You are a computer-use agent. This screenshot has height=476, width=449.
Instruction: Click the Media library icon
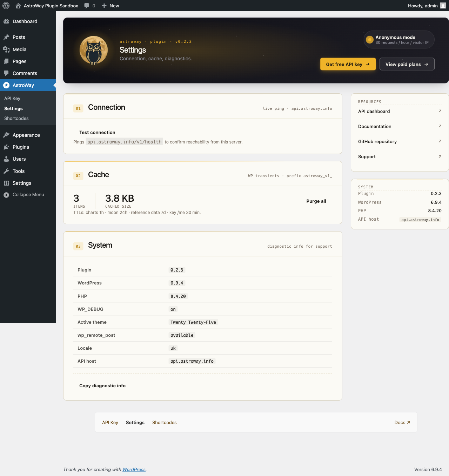pos(6,49)
